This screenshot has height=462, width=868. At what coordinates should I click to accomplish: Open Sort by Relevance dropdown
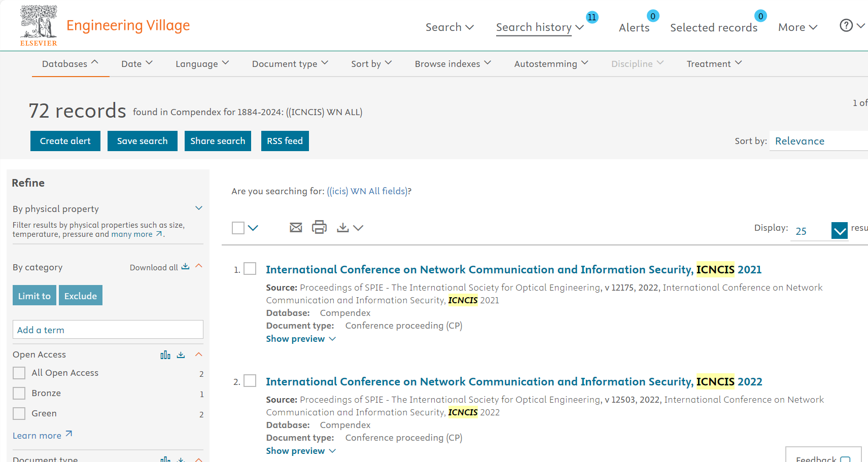(x=818, y=141)
